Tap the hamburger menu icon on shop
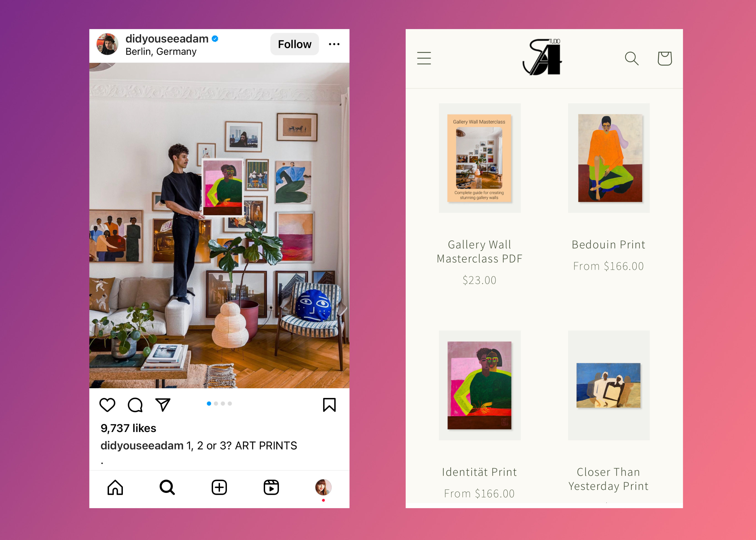The image size is (756, 540). point(424,58)
